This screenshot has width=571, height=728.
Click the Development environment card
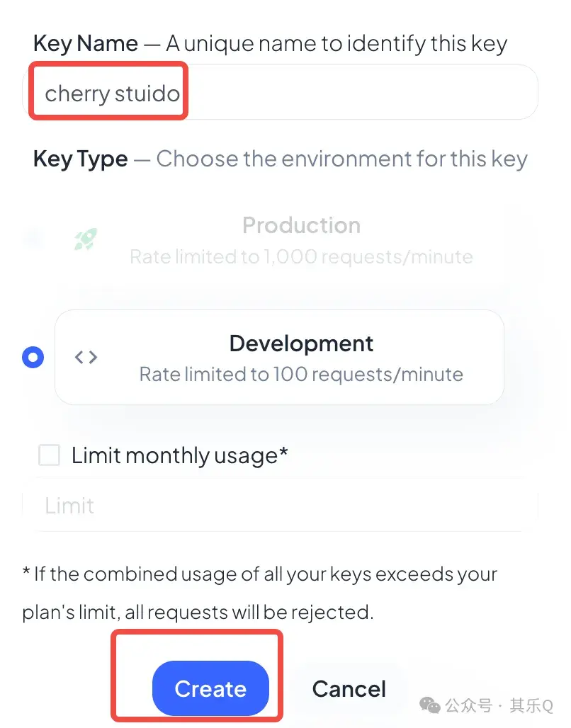280,357
